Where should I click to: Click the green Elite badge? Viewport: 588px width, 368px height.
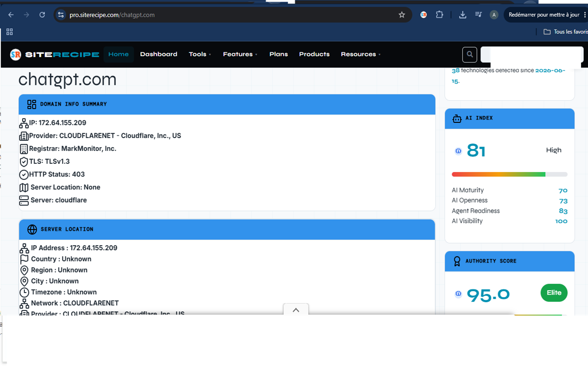(x=554, y=293)
